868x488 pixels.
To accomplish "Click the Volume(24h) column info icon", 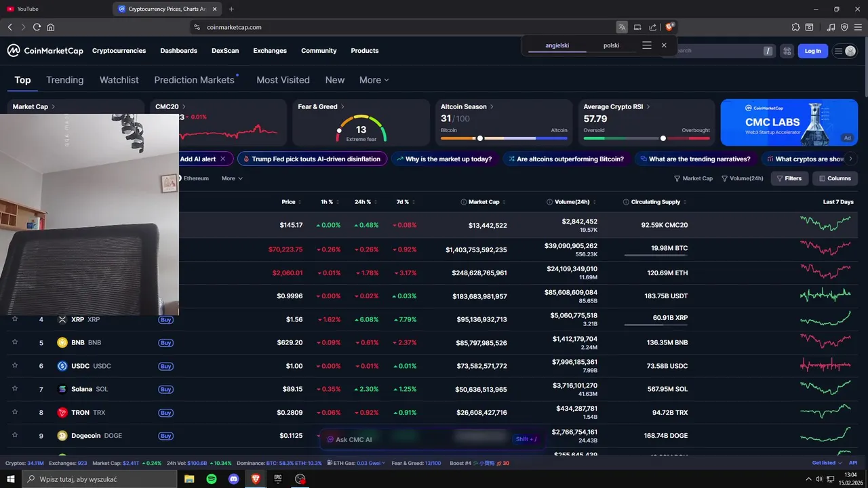I will click(x=550, y=202).
